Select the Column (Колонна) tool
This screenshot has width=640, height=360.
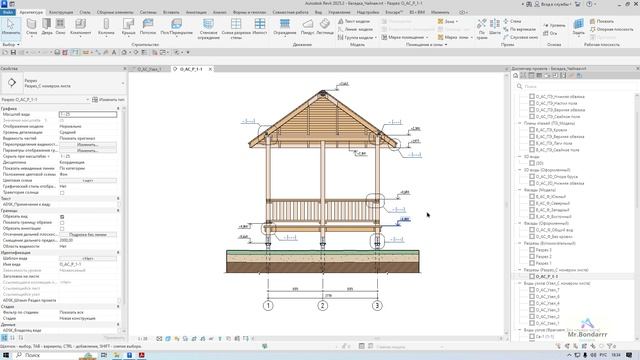(106, 27)
